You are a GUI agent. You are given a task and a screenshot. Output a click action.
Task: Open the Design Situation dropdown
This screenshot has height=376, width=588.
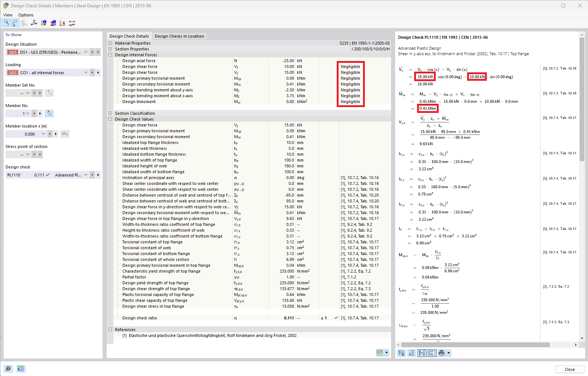click(x=86, y=52)
